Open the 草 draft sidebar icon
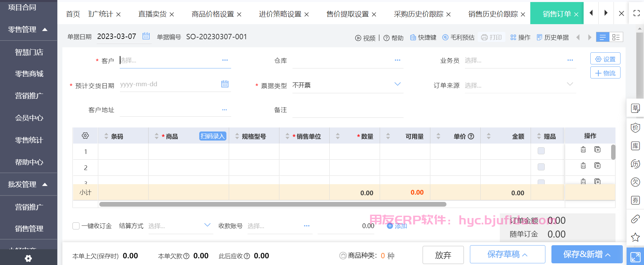 point(635,108)
